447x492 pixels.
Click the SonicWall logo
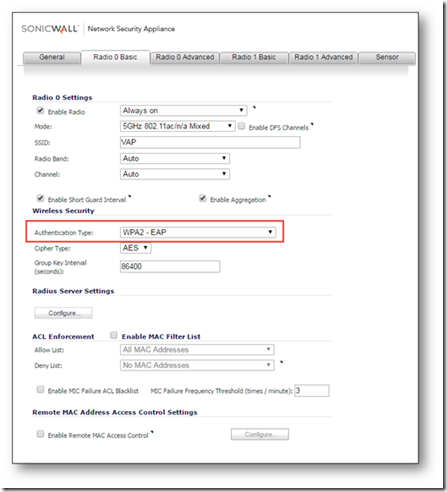click(50, 29)
